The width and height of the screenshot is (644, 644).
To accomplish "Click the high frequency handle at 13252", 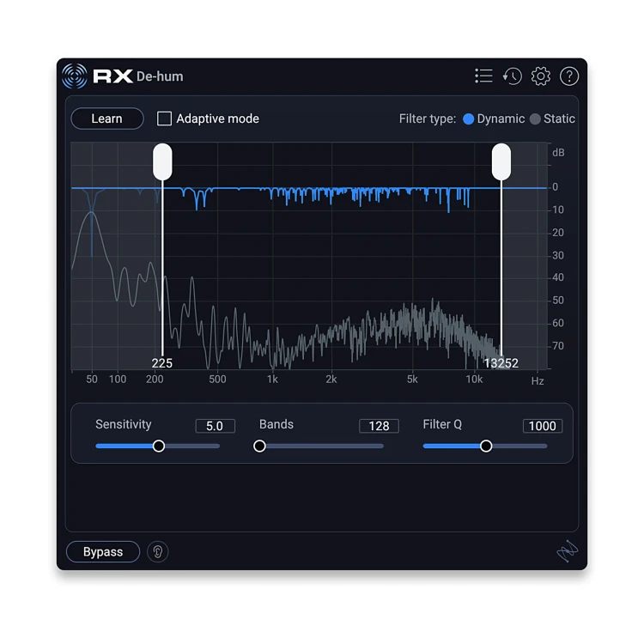I will pyautogui.click(x=501, y=161).
